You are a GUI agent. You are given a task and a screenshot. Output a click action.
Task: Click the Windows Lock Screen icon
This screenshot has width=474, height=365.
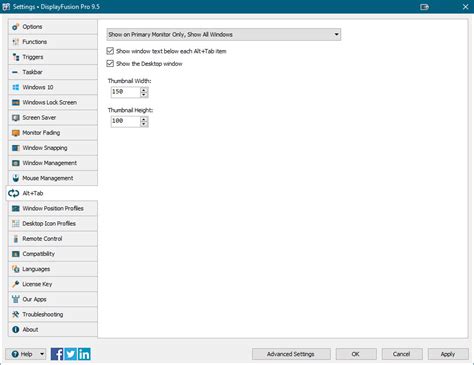tap(15, 103)
